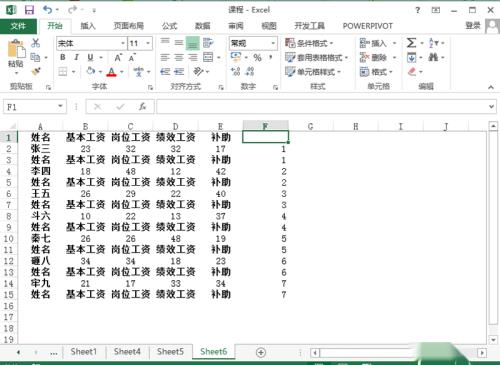The image size is (500, 365).
Task: Switch to the Page Layout tab
Action: pyautogui.click(x=129, y=26)
